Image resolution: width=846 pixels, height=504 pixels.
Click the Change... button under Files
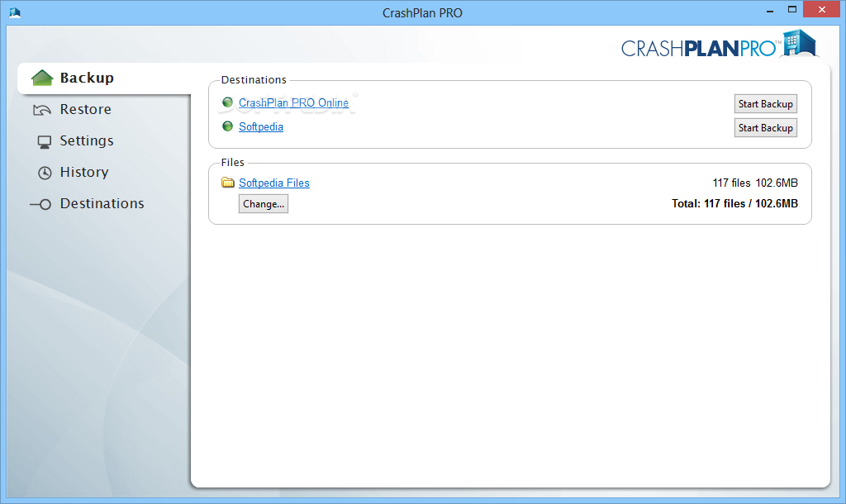click(x=264, y=204)
